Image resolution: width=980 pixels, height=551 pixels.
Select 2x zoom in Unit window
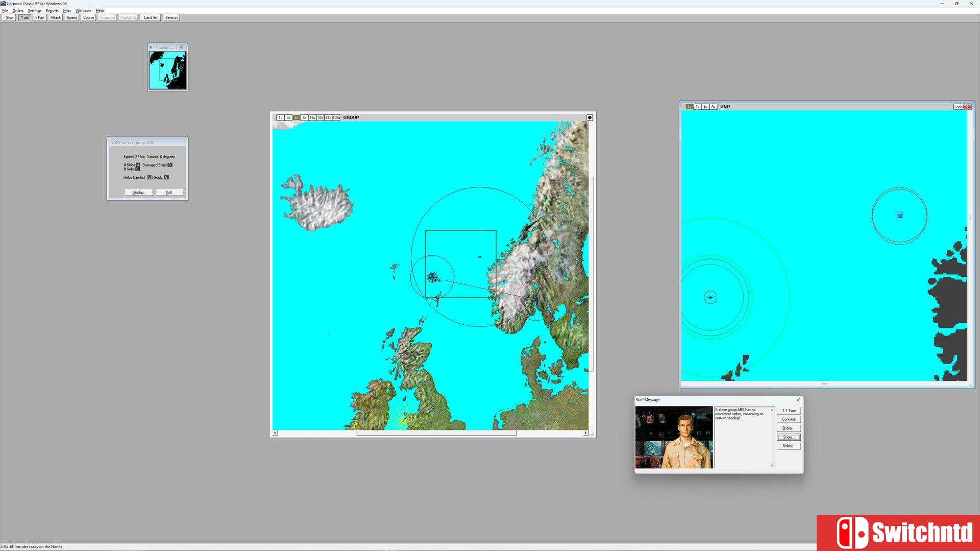[x=697, y=107]
